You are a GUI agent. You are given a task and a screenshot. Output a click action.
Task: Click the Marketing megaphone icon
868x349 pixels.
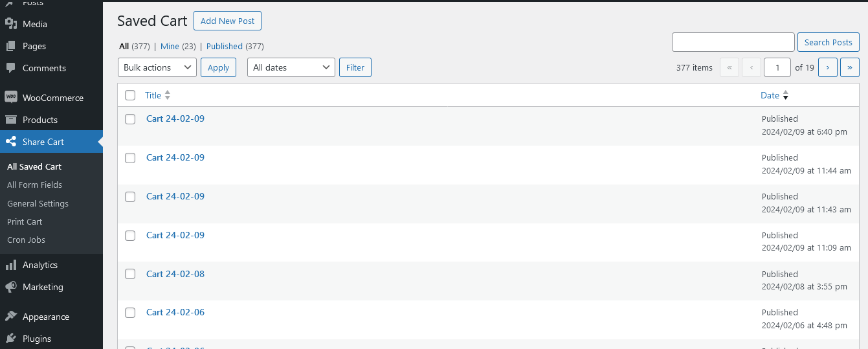11,287
